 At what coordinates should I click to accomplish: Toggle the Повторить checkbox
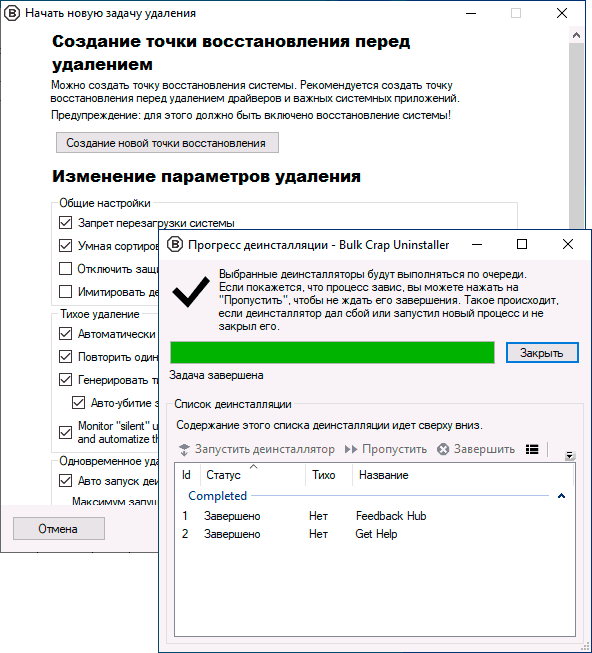65,356
